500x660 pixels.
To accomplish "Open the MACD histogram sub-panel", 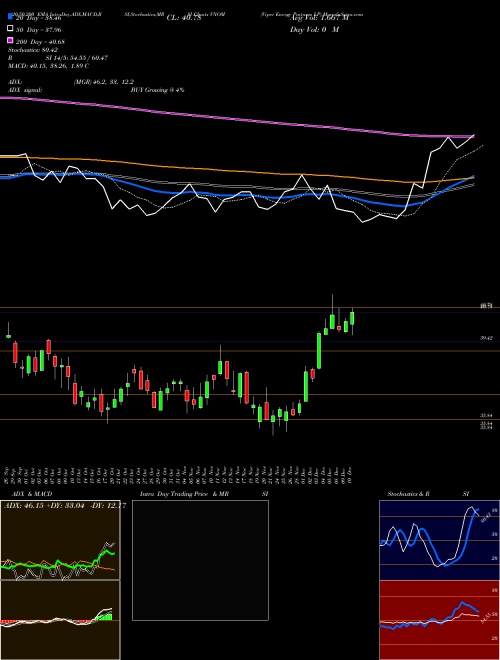I will click(60, 620).
